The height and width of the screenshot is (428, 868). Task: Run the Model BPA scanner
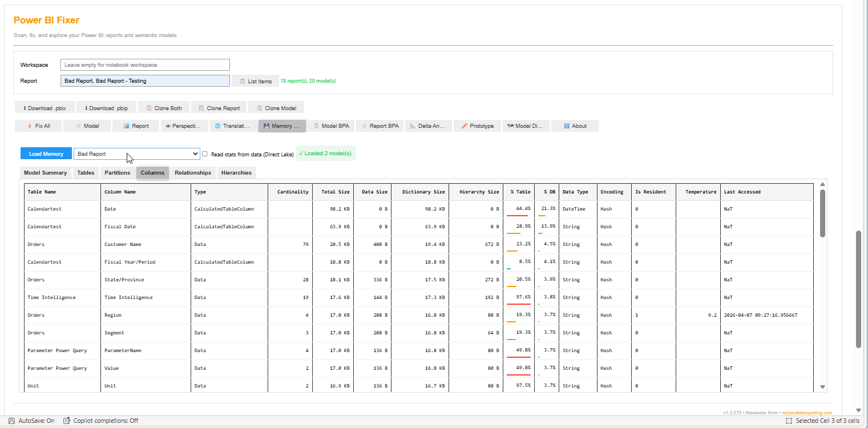point(331,126)
